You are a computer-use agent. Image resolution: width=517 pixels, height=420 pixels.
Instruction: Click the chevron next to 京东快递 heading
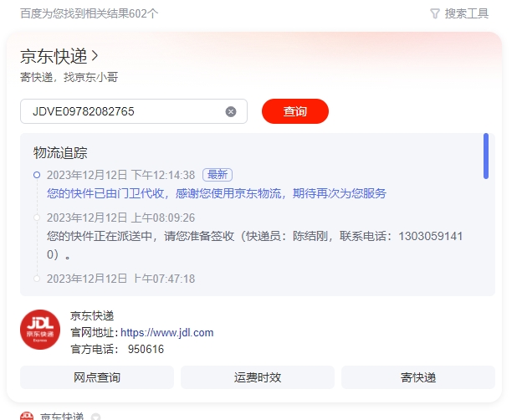pyautogui.click(x=95, y=56)
